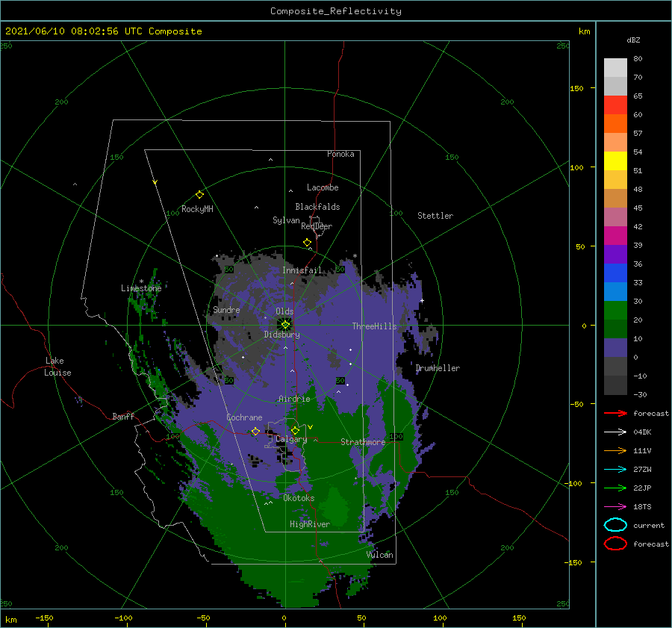Pick the magenta 42-39 dBZ swatch
Viewport: 672px width, 628px height.
click(x=615, y=236)
